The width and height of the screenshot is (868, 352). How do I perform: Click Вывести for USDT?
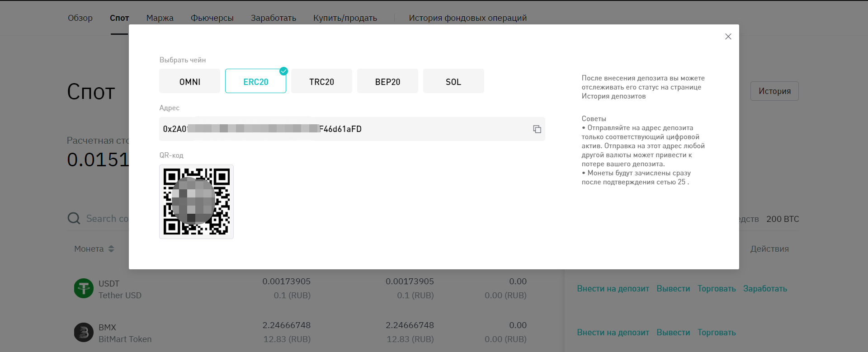[673, 289]
